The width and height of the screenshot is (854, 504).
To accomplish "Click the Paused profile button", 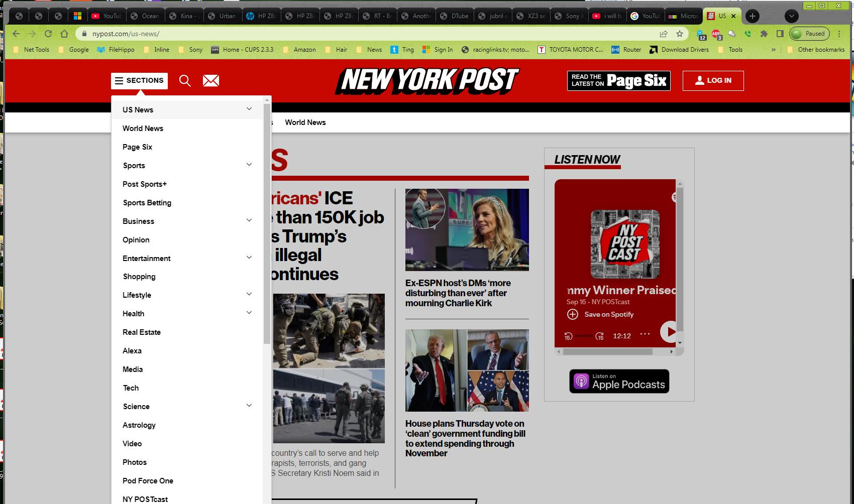I will [x=810, y=34].
